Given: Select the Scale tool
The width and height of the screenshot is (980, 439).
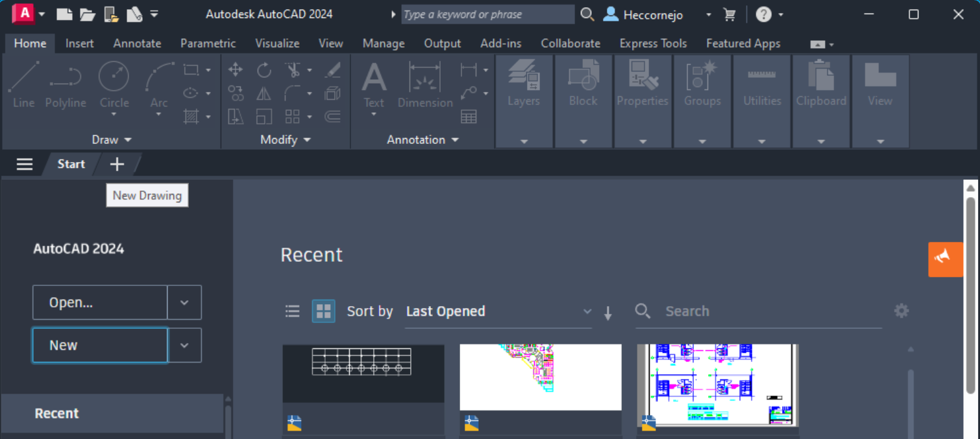Looking at the screenshot, I should (x=263, y=117).
